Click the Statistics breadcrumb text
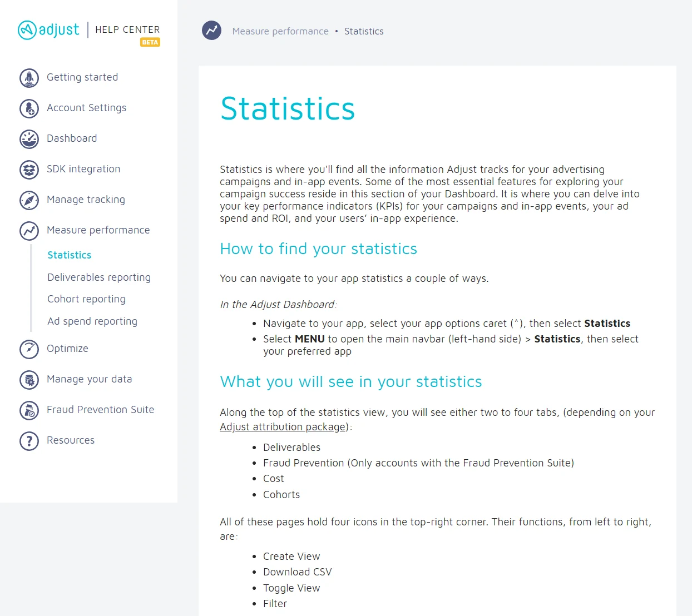The width and height of the screenshot is (692, 616). pyautogui.click(x=364, y=31)
